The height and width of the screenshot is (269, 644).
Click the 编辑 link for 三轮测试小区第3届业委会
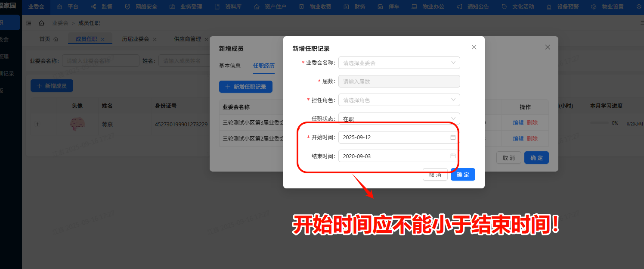click(517, 122)
